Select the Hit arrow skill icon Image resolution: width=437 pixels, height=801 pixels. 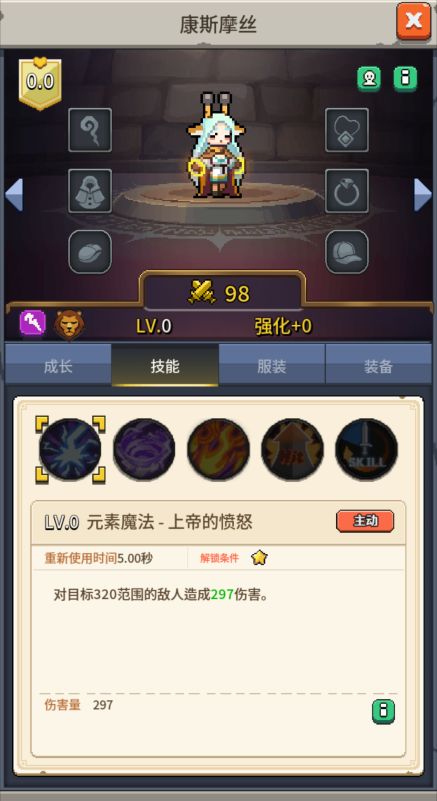tap(292, 450)
